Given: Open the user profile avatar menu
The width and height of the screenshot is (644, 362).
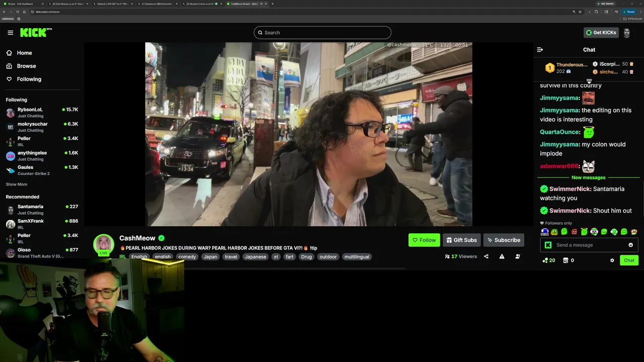Looking at the screenshot, I should click(x=627, y=33).
